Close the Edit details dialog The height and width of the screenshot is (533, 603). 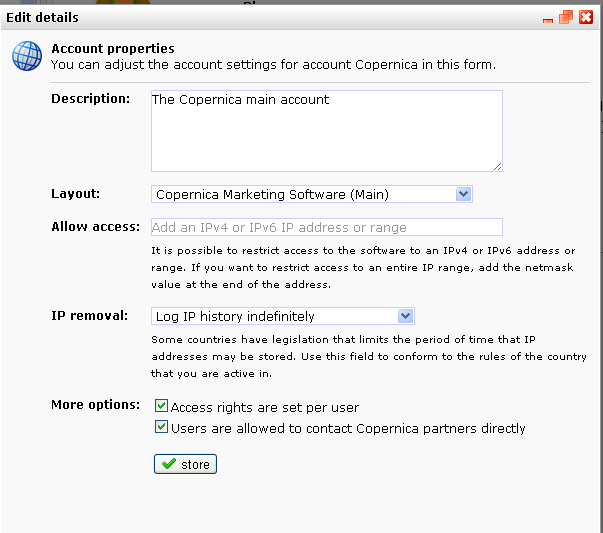586,17
